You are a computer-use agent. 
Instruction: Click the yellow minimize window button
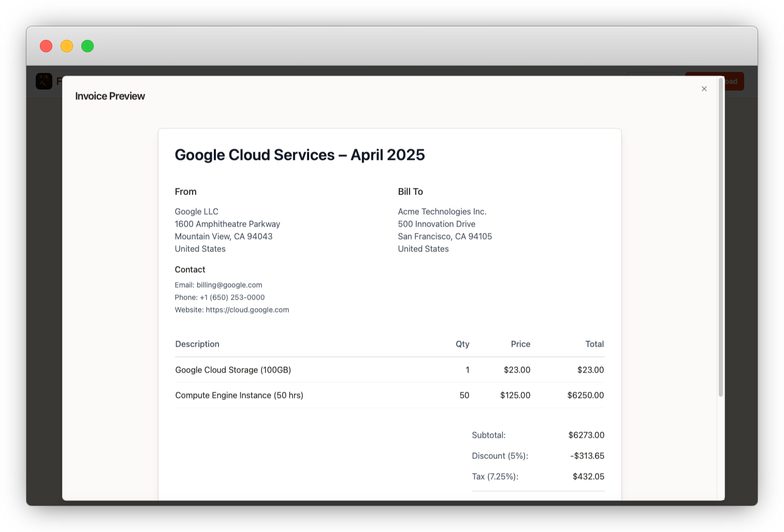[67, 46]
